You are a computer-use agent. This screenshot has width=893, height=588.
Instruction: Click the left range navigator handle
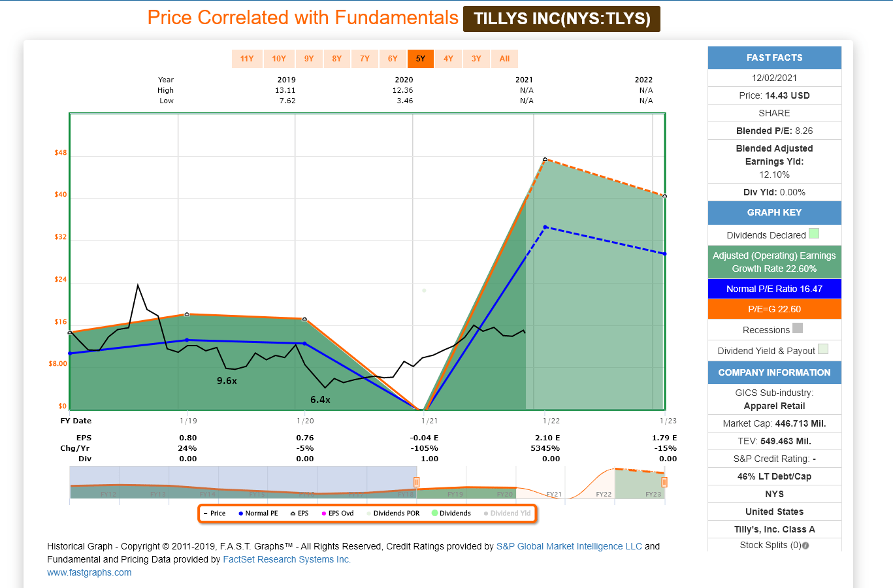tap(417, 482)
